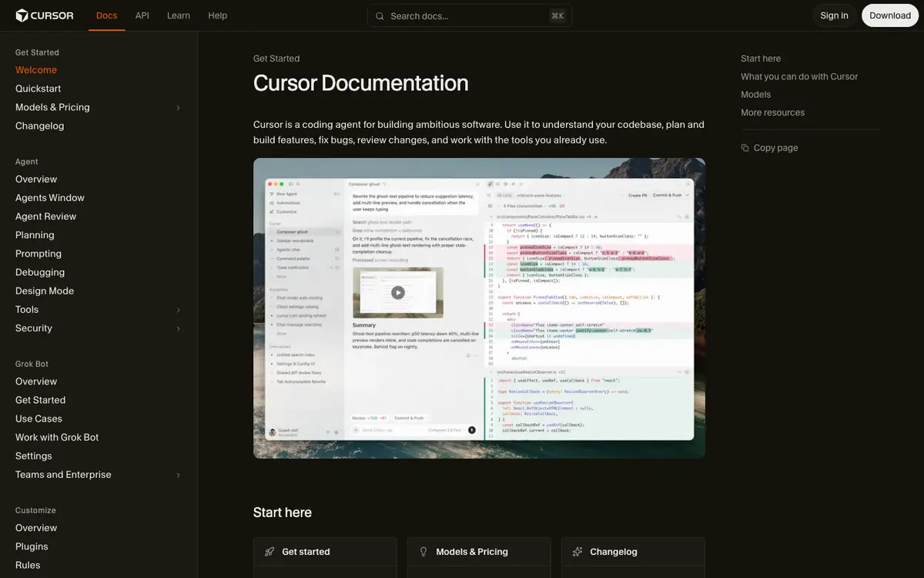Click the Download button
This screenshot has height=578, width=924.
(x=890, y=15)
